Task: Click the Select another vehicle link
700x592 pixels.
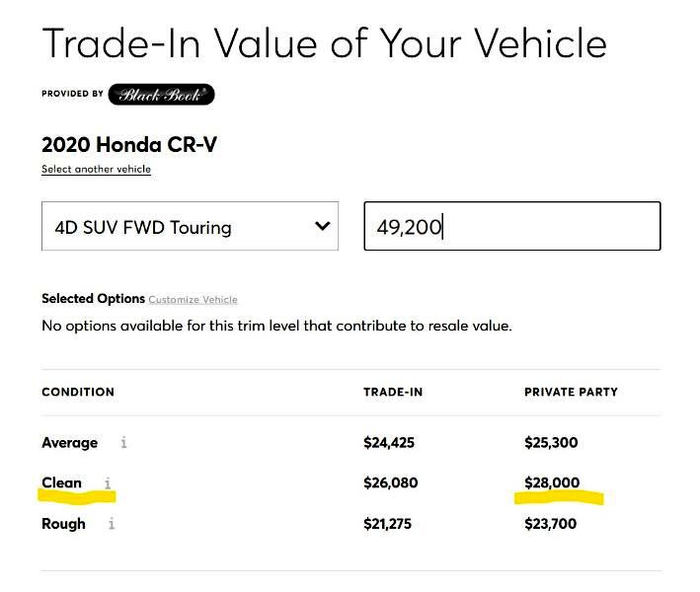Action: 96,169
